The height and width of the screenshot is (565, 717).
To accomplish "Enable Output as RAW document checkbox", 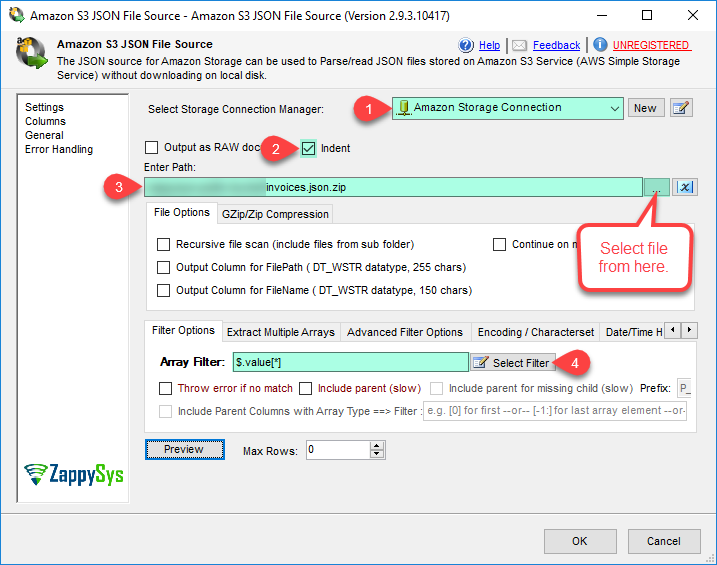I will coord(151,148).
